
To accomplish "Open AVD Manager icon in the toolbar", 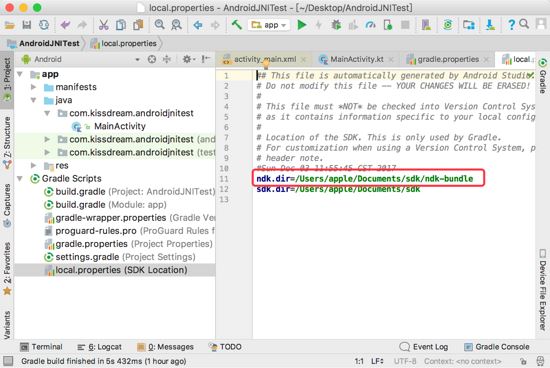I will [x=426, y=25].
